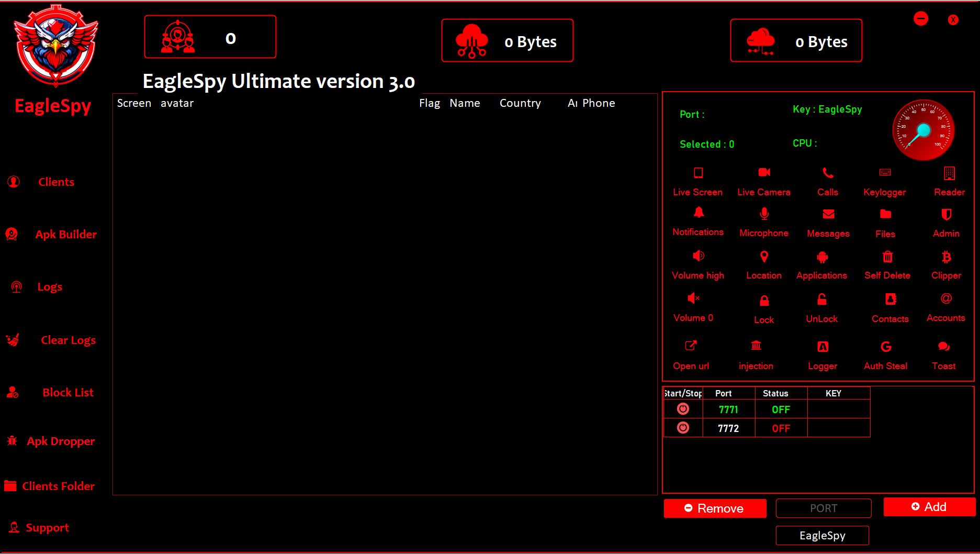Image resolution: width=980 pixels, height=554 pixels.
Task: Click the 'Selected : 0' label
Action: click(707, 145)
